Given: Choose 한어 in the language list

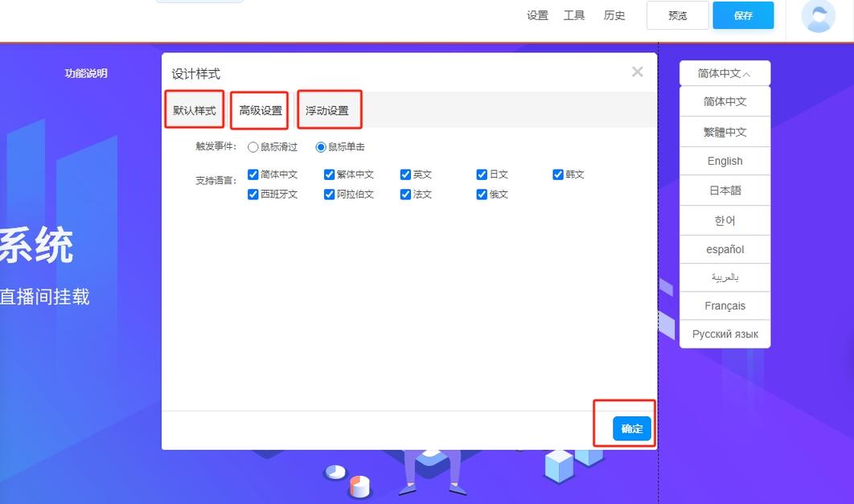Looking at the screenshot, I should tap(725, 220).
